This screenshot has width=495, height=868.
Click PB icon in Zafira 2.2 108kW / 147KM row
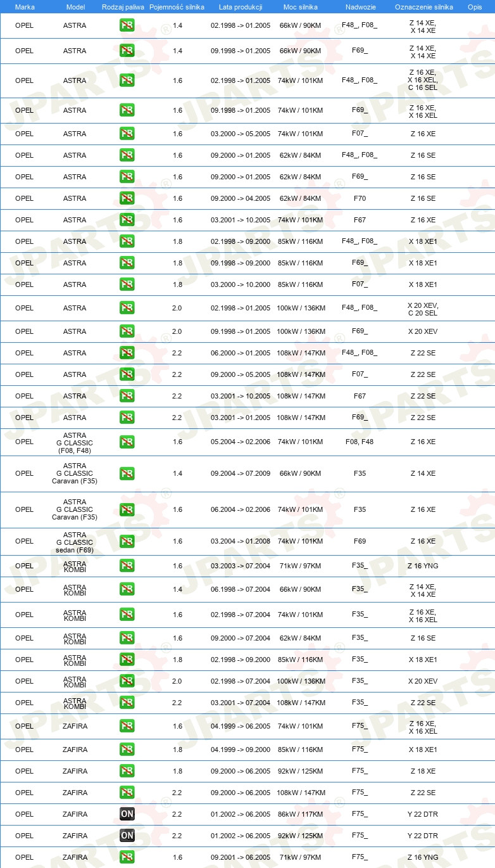point(127,793)
